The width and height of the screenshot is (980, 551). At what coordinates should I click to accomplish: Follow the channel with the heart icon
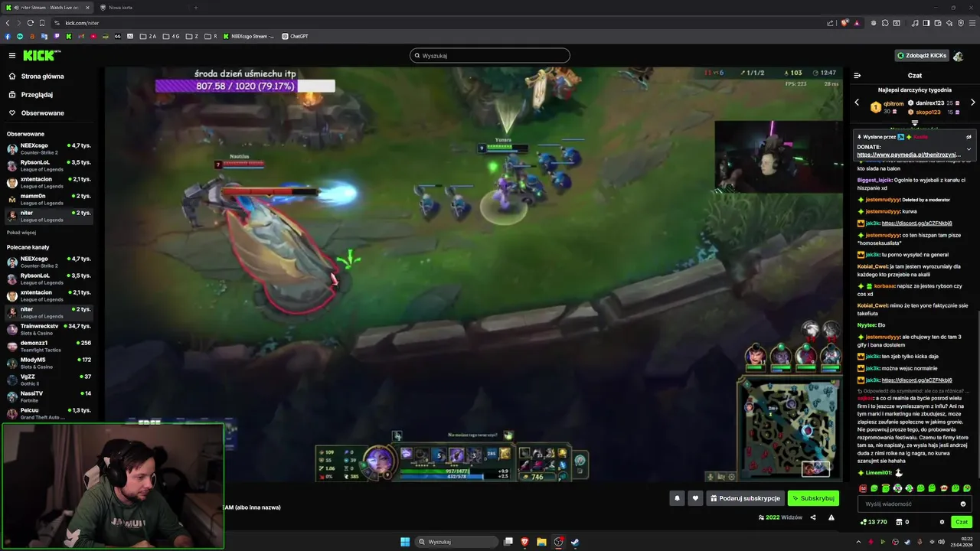pyautogui.click(x=695, y=498)
